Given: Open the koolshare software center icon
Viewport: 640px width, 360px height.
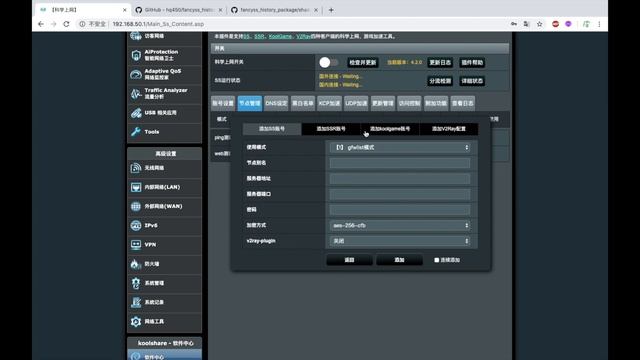Looking at the screenshot, I should click(x=136, y=356).
